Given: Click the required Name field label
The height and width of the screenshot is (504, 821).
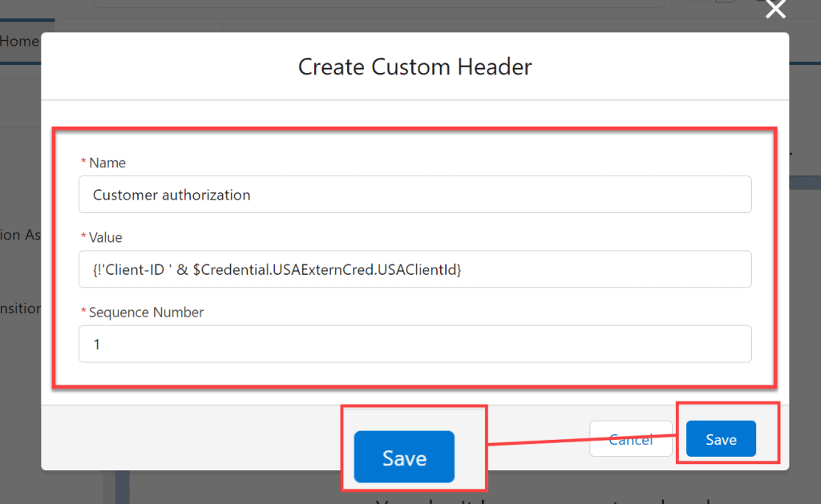Looking at the screenshot, I should coord(108,163).
